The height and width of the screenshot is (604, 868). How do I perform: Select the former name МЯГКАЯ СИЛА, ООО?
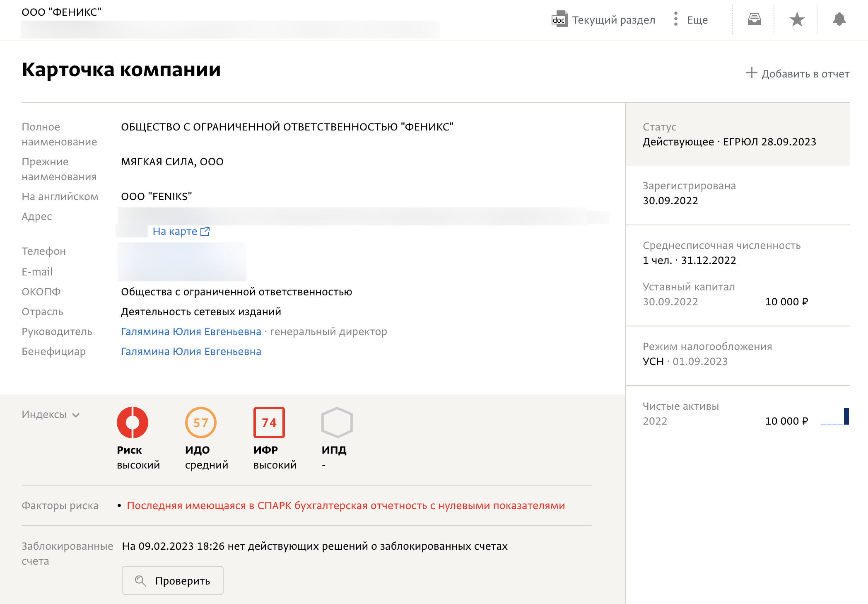[172, 162]
